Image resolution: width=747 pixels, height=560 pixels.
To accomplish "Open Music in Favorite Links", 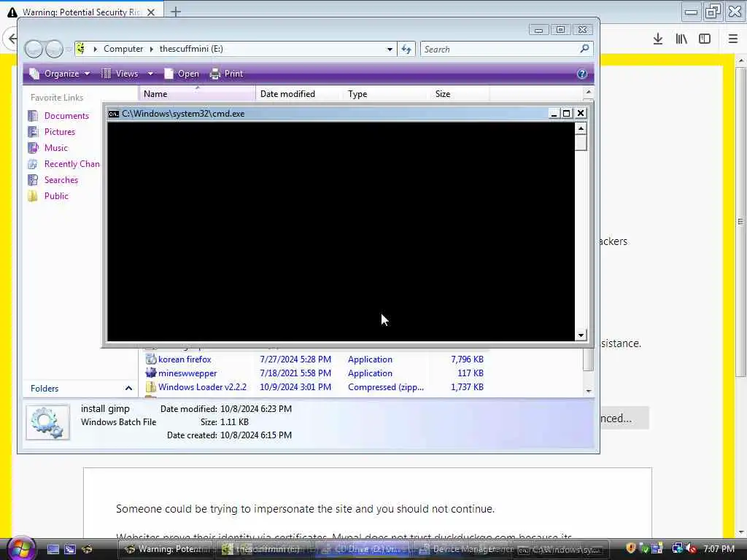I will [55, 148].
